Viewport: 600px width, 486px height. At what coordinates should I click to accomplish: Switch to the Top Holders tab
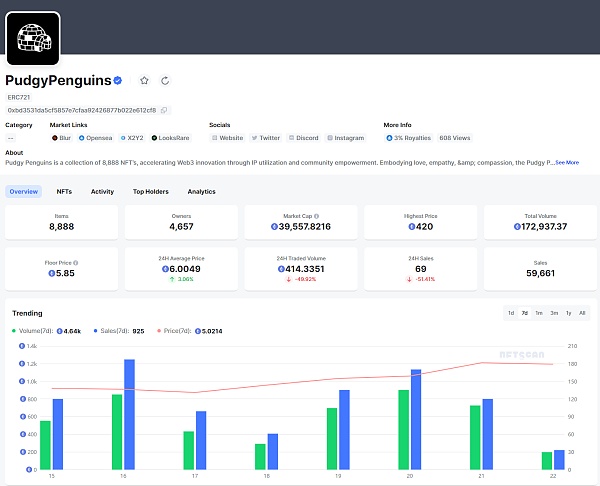click(x=151, y=192)
